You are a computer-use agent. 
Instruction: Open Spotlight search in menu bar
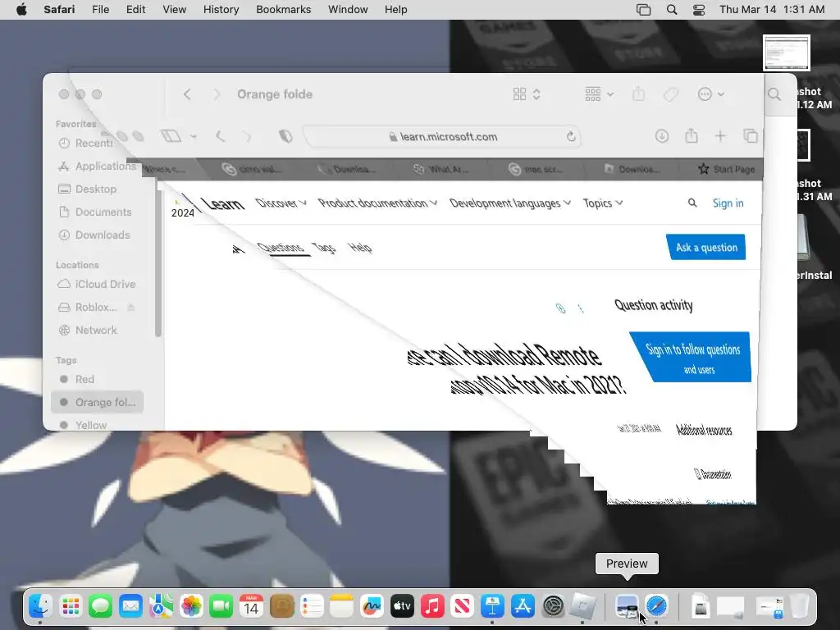(671, 10)
